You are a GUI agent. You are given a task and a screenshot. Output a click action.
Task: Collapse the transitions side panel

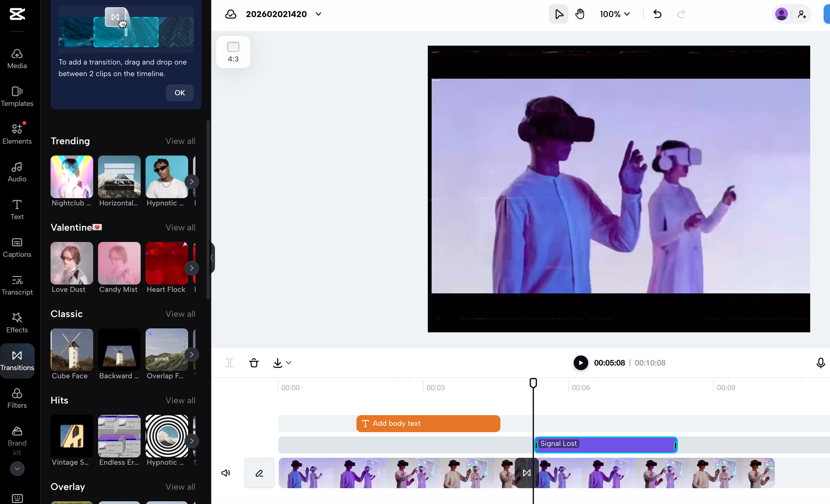pyautogui.click(x=212, y=257)
